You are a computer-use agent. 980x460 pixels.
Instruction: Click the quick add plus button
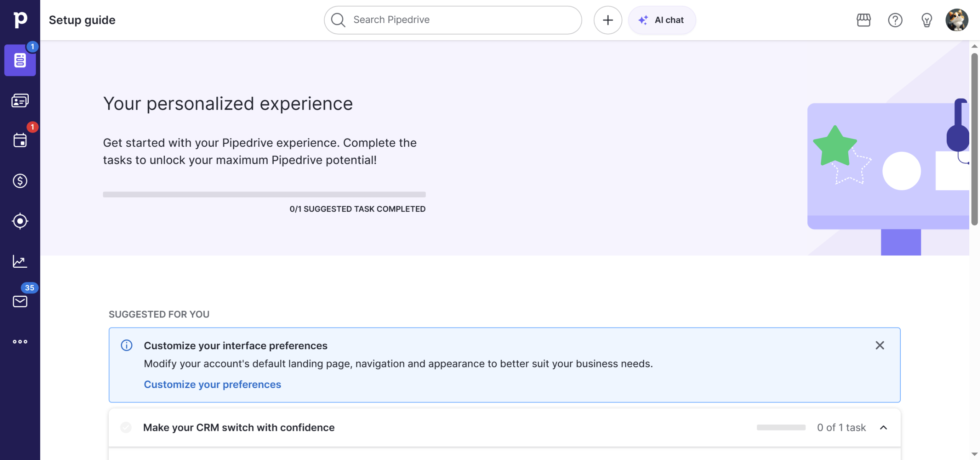click(x=608, y=20)
